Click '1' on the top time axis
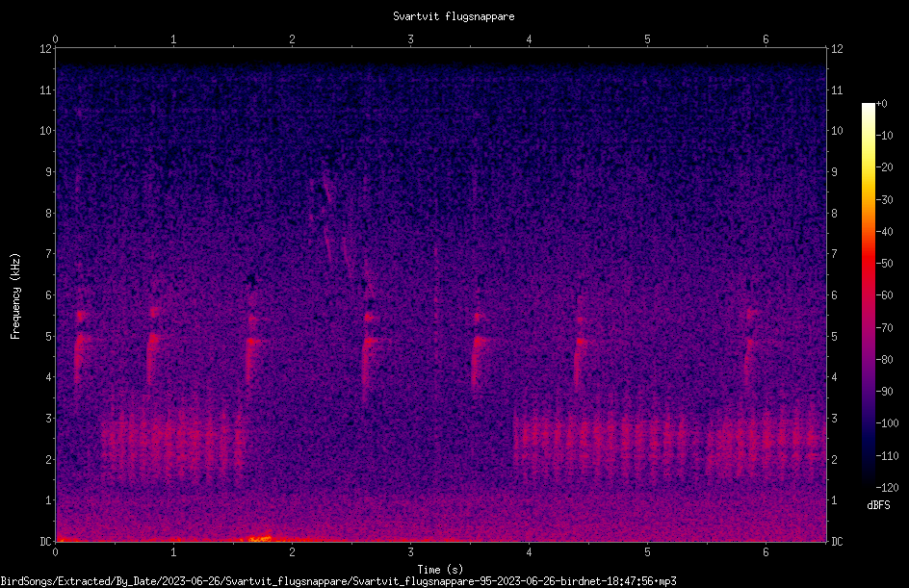Image resolution: width=909 pixels, height=588 pixels. pos(173,39)
